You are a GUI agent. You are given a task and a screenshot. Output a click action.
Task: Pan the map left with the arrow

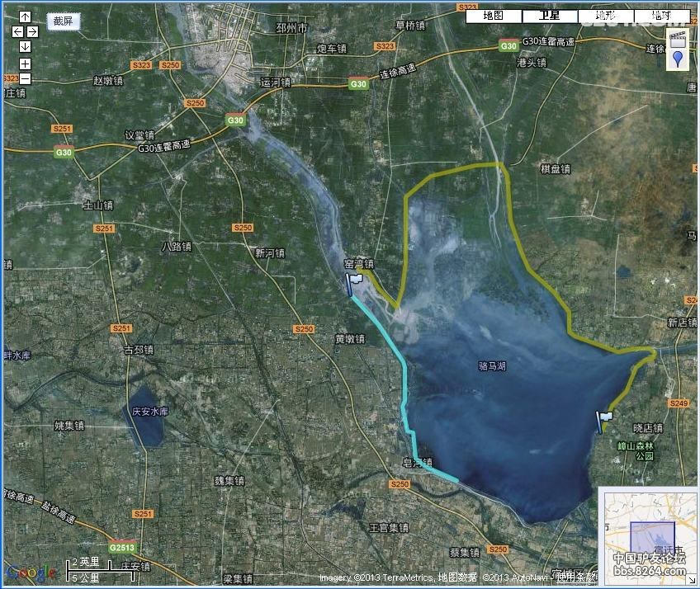click(x=17, y=31)
